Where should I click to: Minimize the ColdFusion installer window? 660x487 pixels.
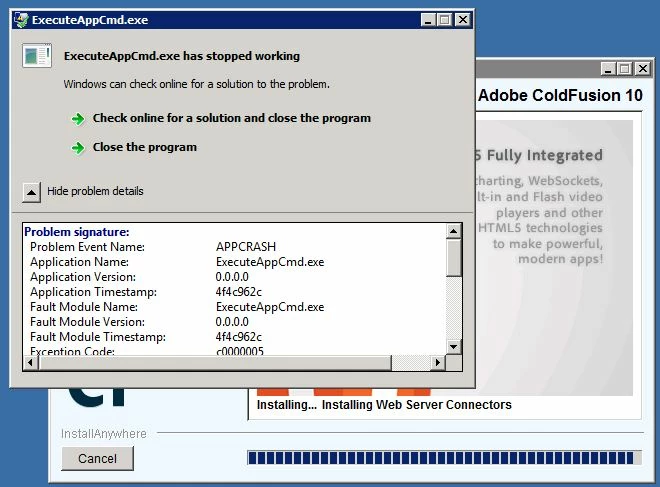point(608,69)
